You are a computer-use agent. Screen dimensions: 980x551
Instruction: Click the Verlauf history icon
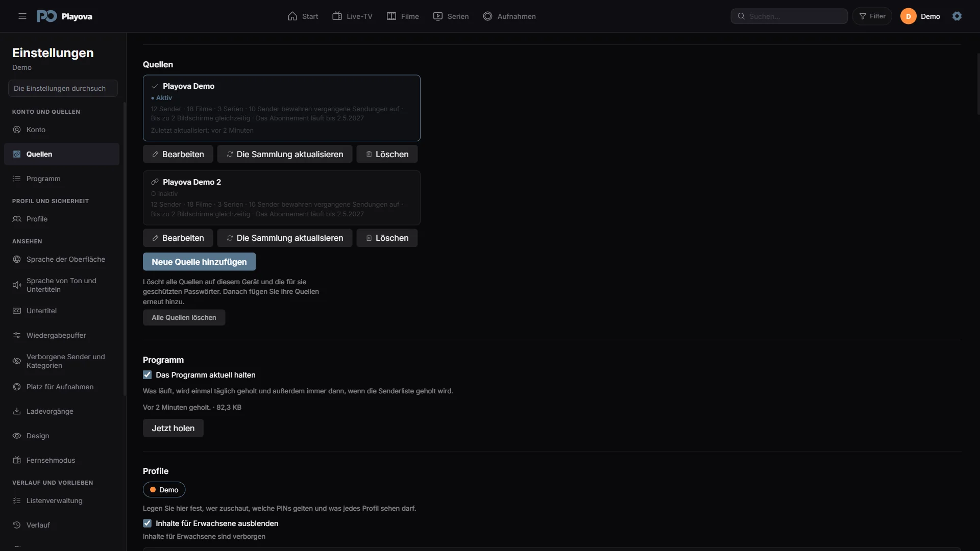[x=17, y=525]
